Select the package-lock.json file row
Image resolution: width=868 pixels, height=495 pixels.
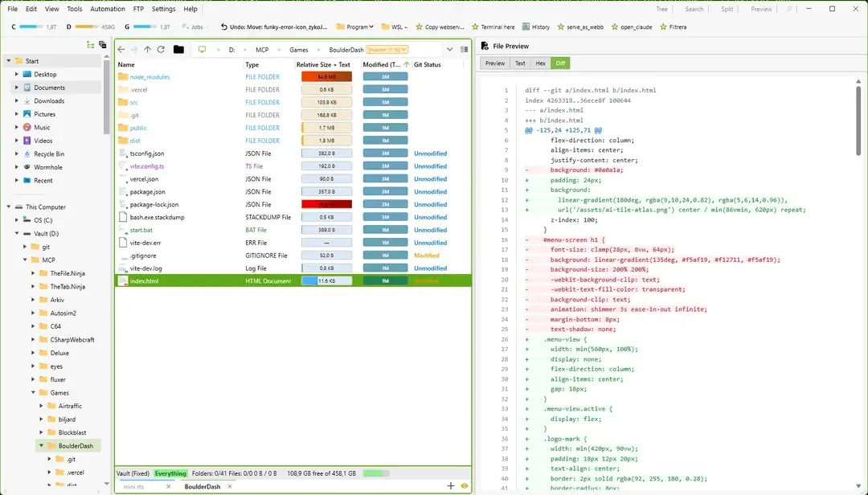click(293, 204)
